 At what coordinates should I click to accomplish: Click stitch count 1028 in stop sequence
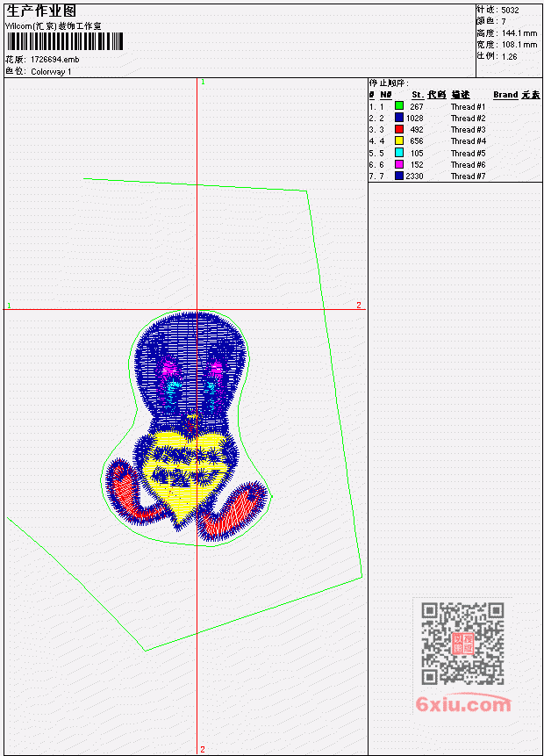coord(414,119)
